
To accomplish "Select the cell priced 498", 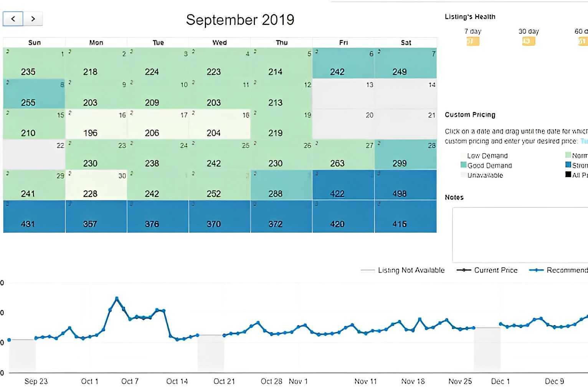I will (406, 185).
